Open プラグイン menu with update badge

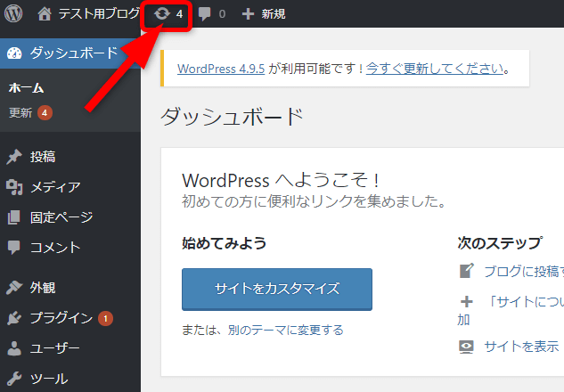pyautogui.click(x=61, y=318)
